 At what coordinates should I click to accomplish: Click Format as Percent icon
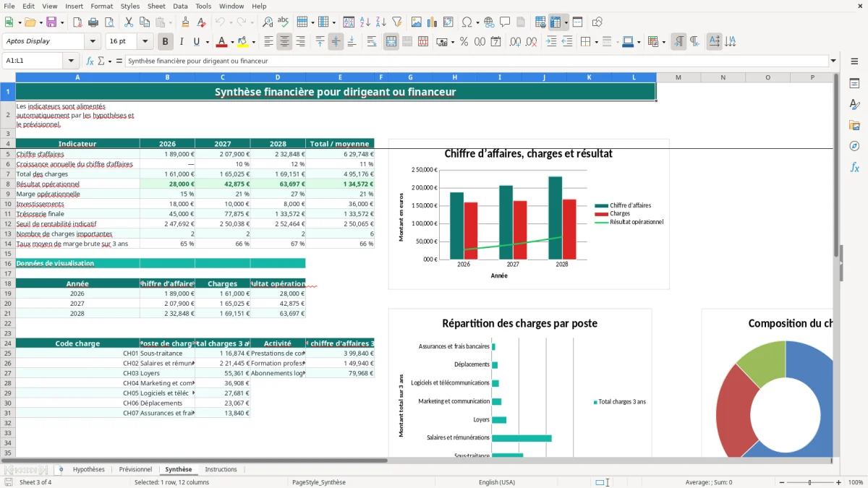[464, 41]
